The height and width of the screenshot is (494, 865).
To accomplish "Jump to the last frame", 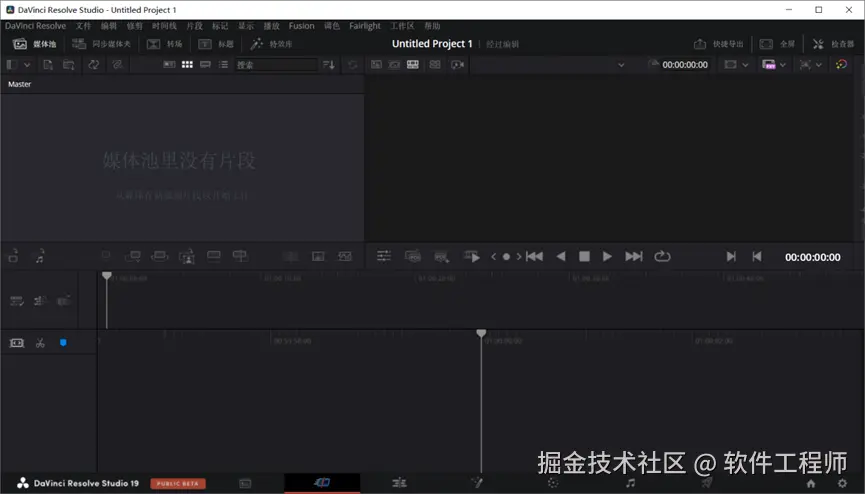I will pyautogui.click(x=634, y=256).
